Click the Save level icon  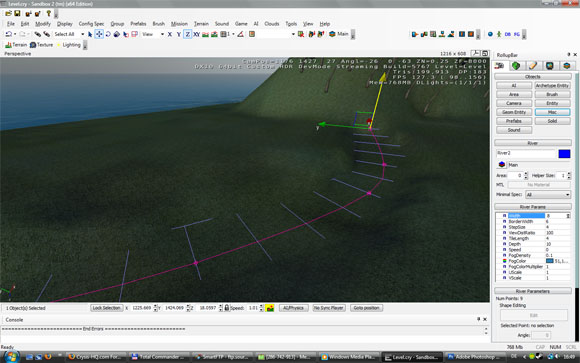pos(17,14)
